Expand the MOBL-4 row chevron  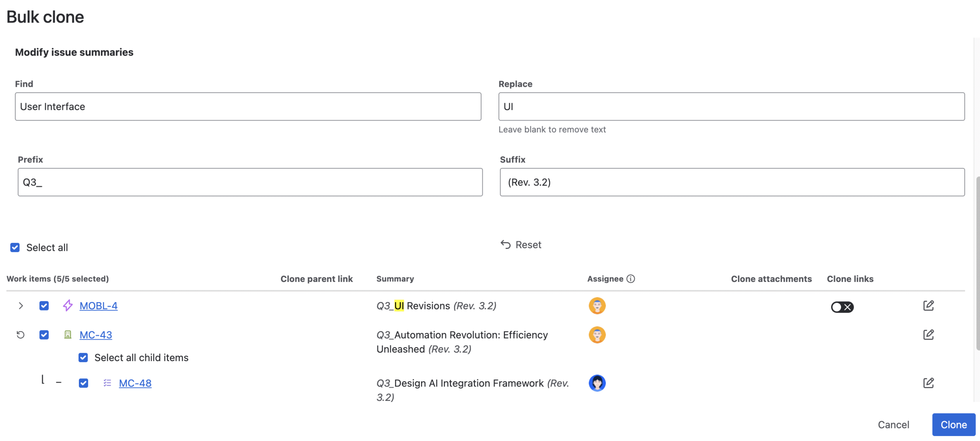tap(21, 306)
